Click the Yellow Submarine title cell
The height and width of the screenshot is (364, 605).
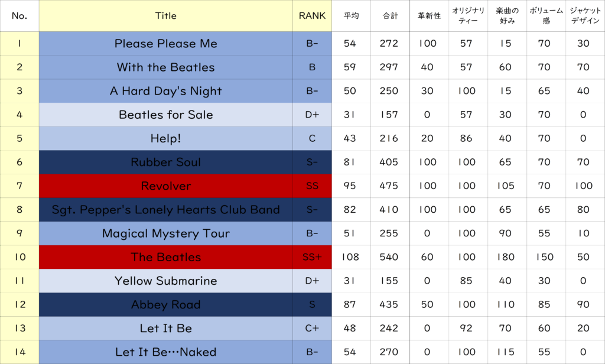(165, 281)
